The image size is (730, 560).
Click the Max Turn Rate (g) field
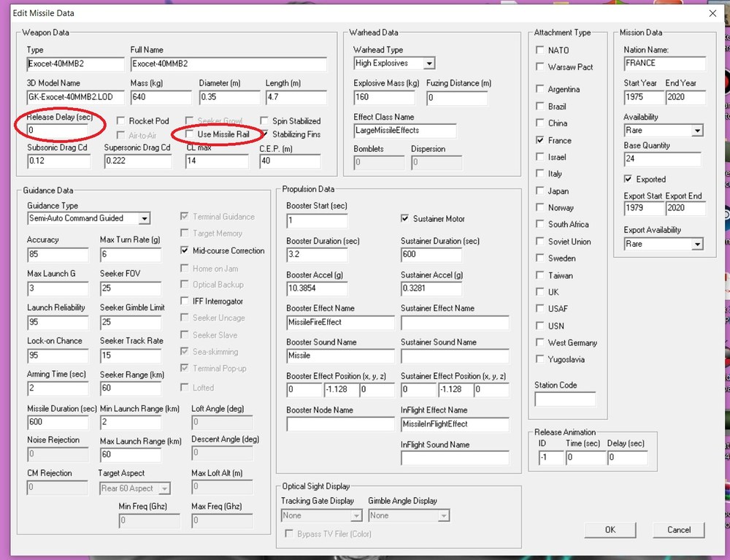131,255
